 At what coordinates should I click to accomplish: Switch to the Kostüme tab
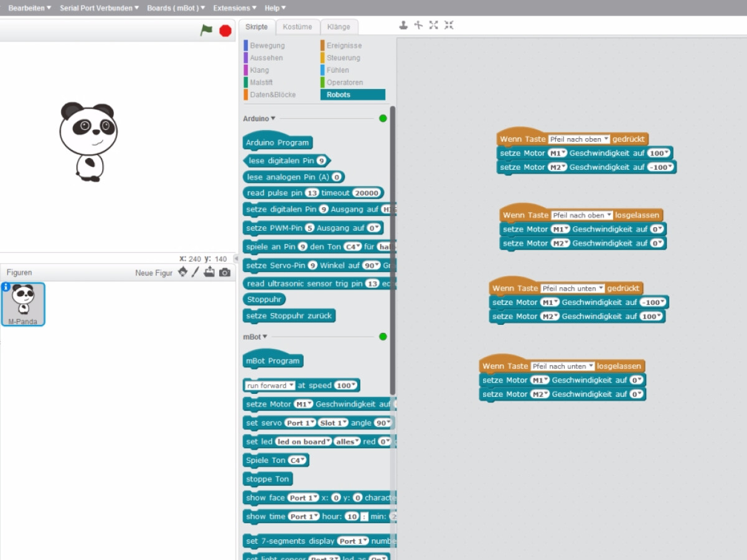[297, 27]
